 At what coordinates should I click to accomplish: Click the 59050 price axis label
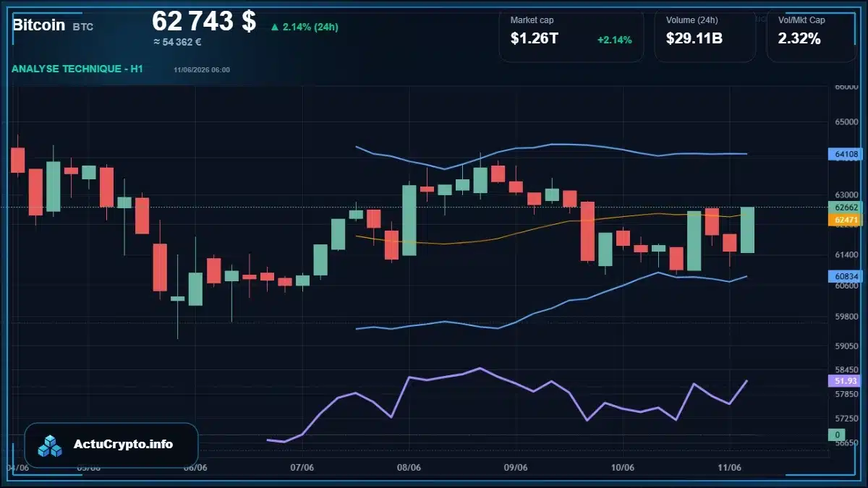pos(846,346)
